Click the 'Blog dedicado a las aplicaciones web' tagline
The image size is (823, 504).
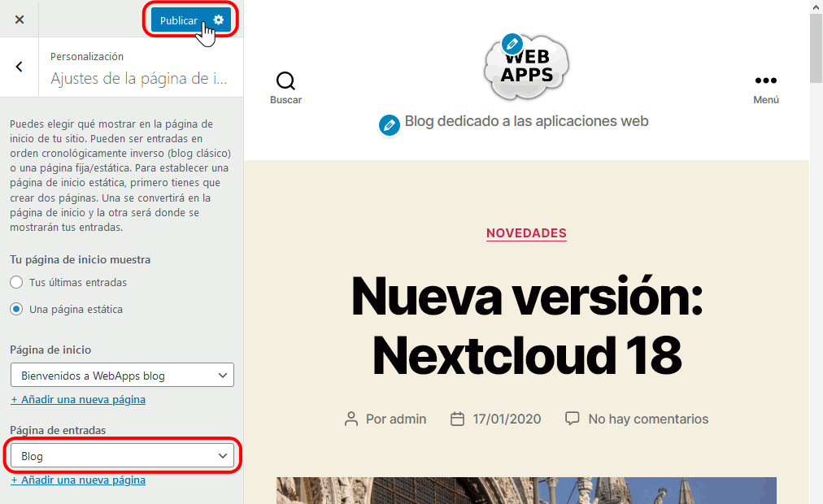tap(526, 121)
